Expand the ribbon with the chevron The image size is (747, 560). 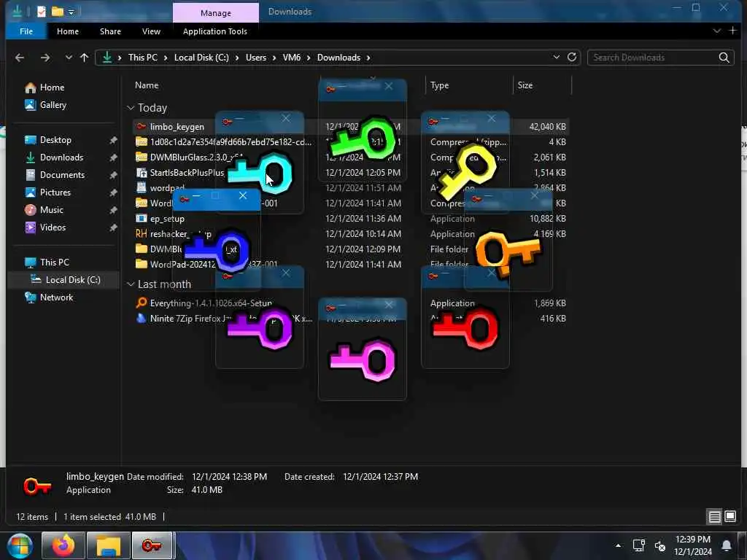(x=716, y=31)
